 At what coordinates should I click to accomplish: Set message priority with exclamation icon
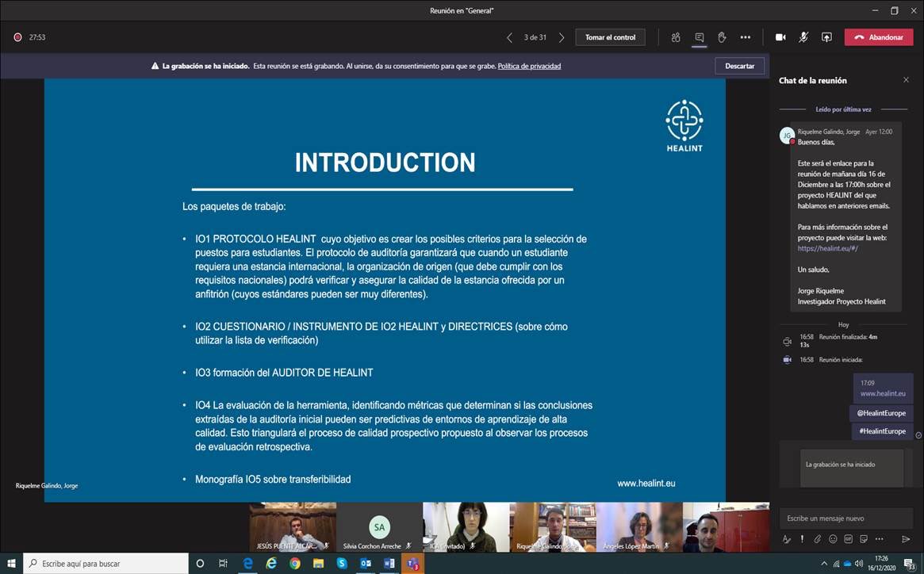pos(801,538)
